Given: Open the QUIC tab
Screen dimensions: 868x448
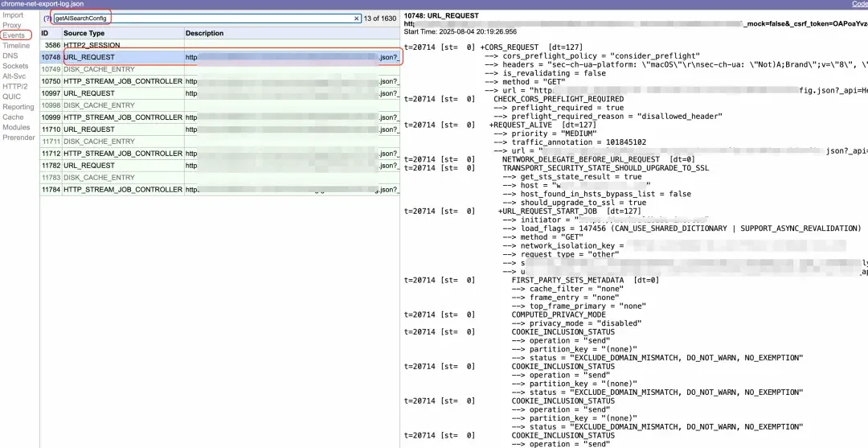Looking at the screenshot, I should 11,97.
